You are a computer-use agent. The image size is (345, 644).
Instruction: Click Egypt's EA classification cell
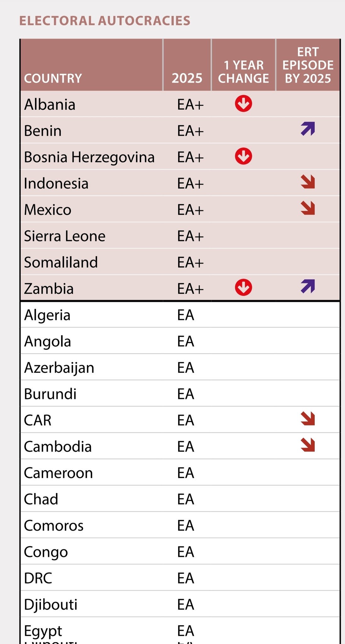tap(186, 631)
